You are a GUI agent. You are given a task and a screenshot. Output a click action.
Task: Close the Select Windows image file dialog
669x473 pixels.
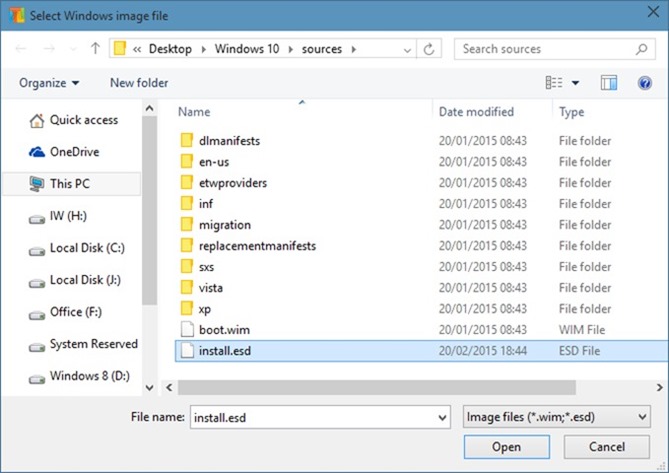[x=653, y=12]
